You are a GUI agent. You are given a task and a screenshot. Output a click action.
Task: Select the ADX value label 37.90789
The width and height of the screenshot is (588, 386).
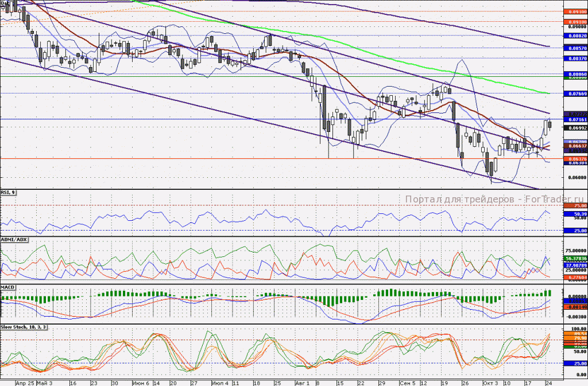[575, 265]
